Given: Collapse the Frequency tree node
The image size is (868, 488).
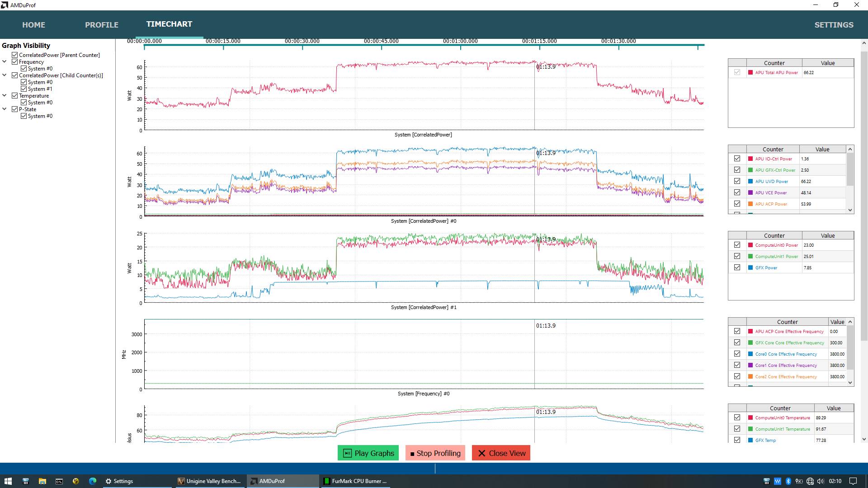Looking at the screenshot, I should (5, 62).
